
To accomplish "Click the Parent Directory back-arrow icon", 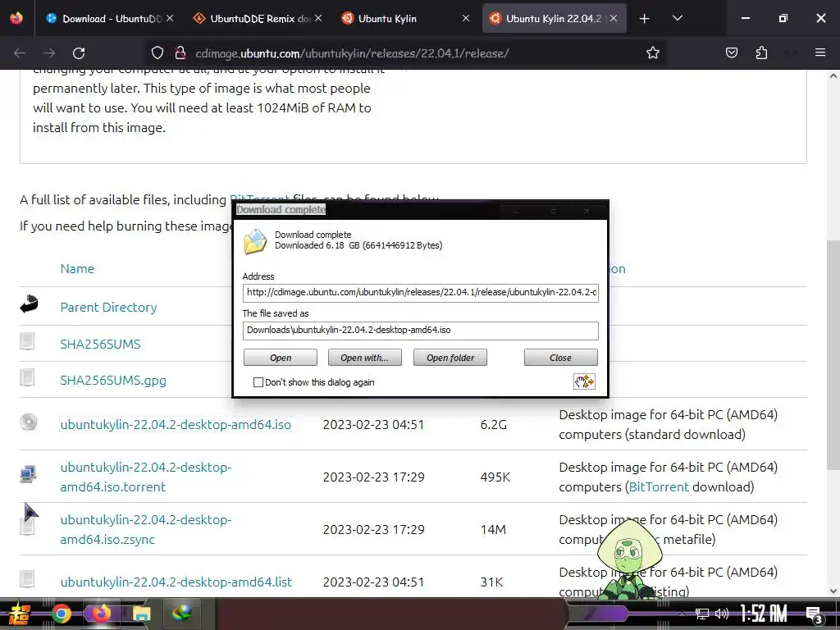I will [x=29, y=304].
